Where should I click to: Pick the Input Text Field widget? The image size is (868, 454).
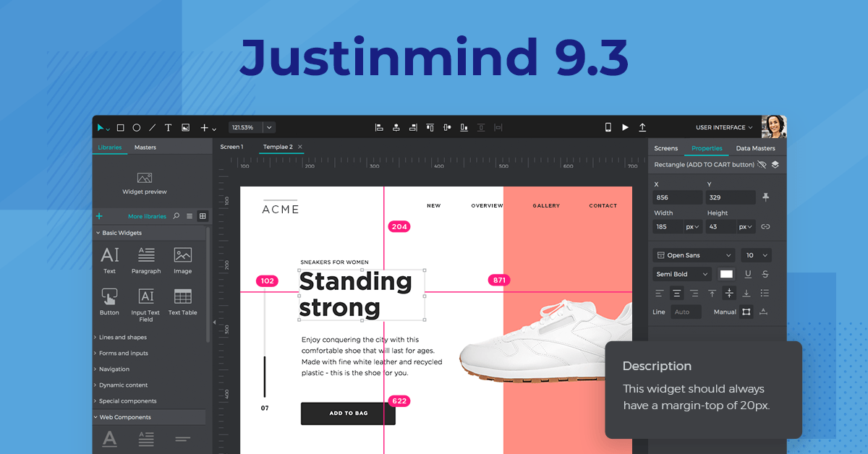point(146,304)
